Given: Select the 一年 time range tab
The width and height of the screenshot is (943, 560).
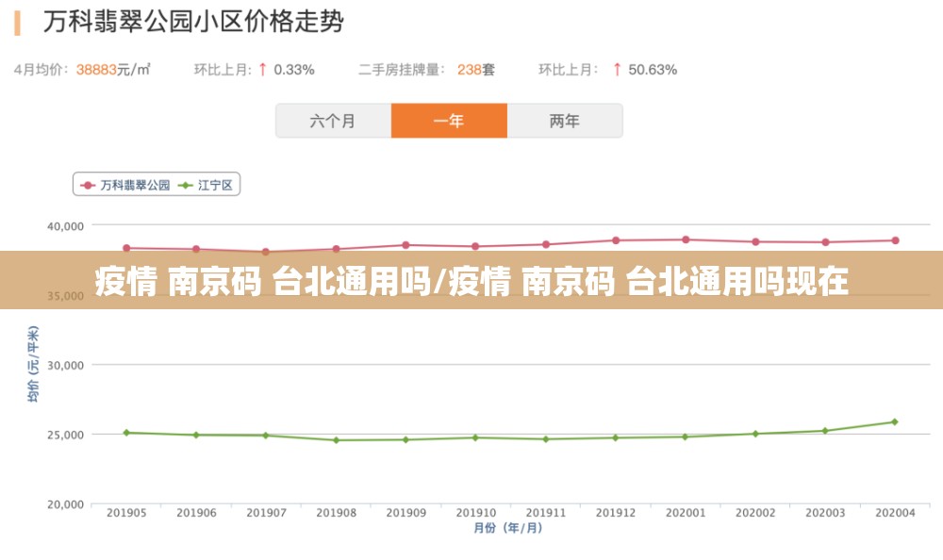Looking at the screenshot, I should pyautogui.click(x=449, y=121).
